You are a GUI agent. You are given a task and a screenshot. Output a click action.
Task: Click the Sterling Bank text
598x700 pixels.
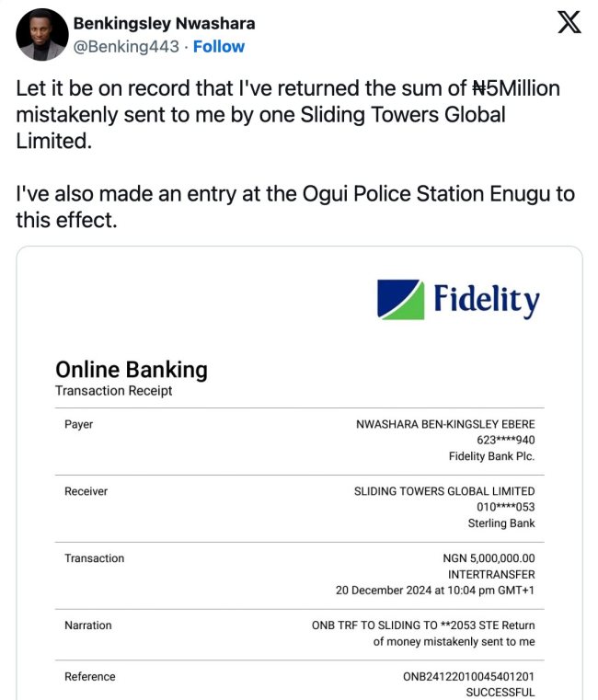[500, 523]
